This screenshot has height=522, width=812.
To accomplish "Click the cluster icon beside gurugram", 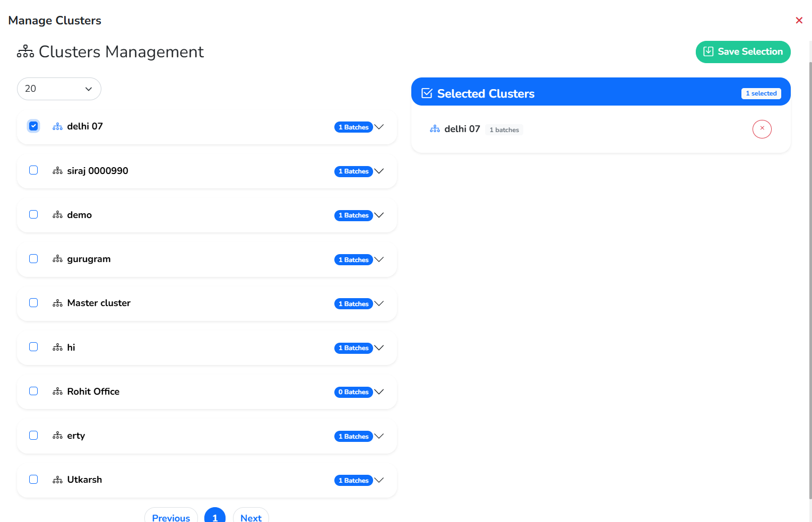I will [57, 259].
